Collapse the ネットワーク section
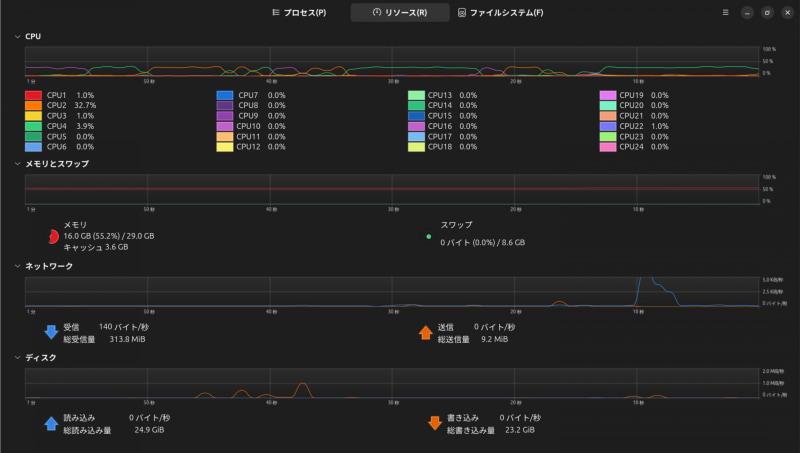This screenshot has width=800, height=453. pos(17,266)
